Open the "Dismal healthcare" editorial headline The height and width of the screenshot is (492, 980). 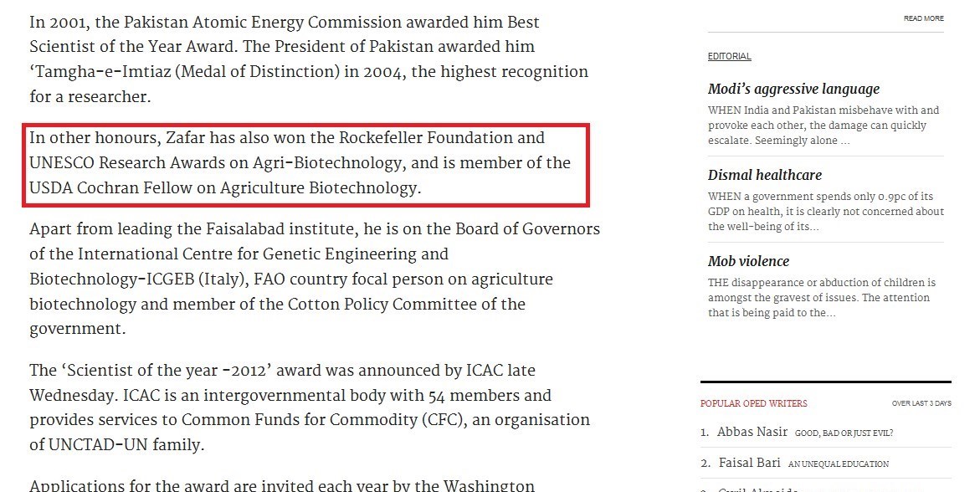point(764,175)
